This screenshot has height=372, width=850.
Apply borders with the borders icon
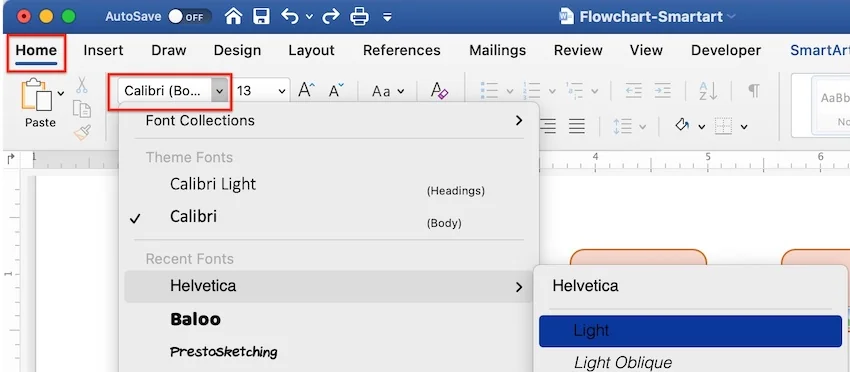pyautogui.click(x=724, y=126)
